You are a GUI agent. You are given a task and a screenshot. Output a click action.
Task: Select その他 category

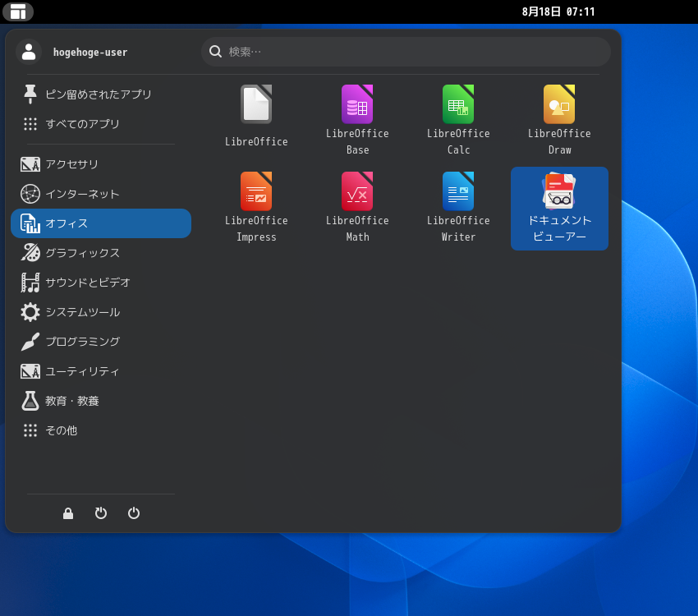[101, 430]
